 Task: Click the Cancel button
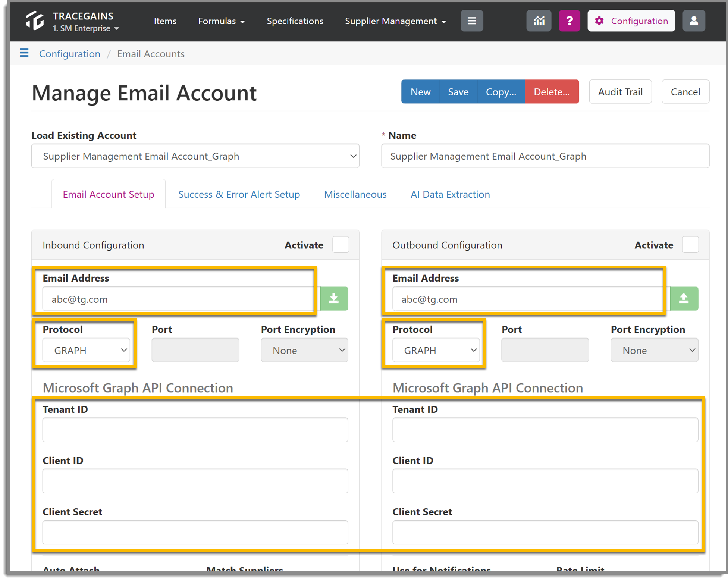click(x=685, y=92)
